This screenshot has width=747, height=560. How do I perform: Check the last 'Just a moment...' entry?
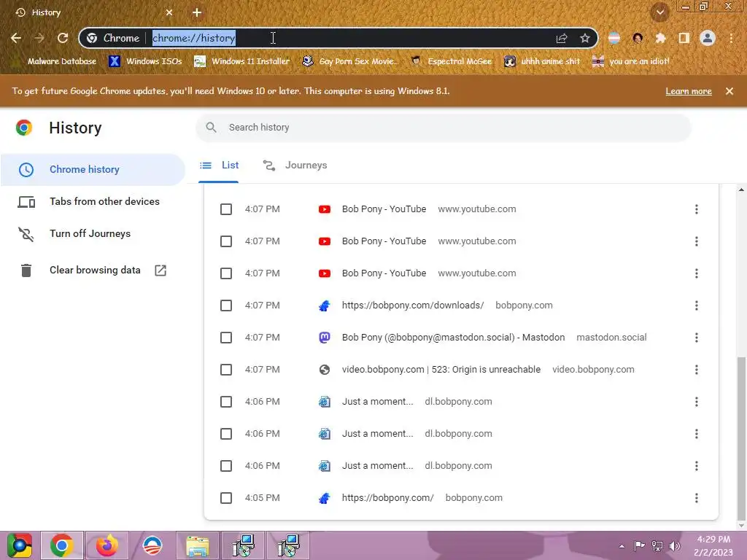[226, 466]
